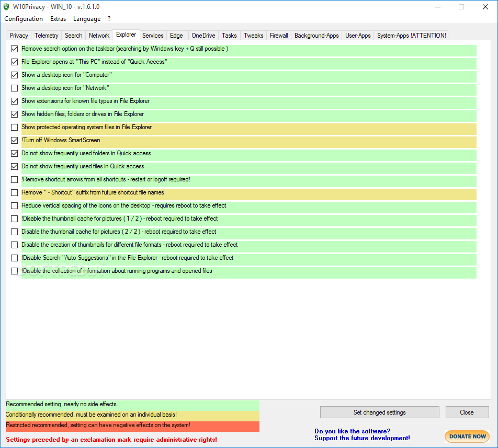Uncheck Show hidden files, folders or drives
The width and height of the screenshot is (498, 448).
14,114
